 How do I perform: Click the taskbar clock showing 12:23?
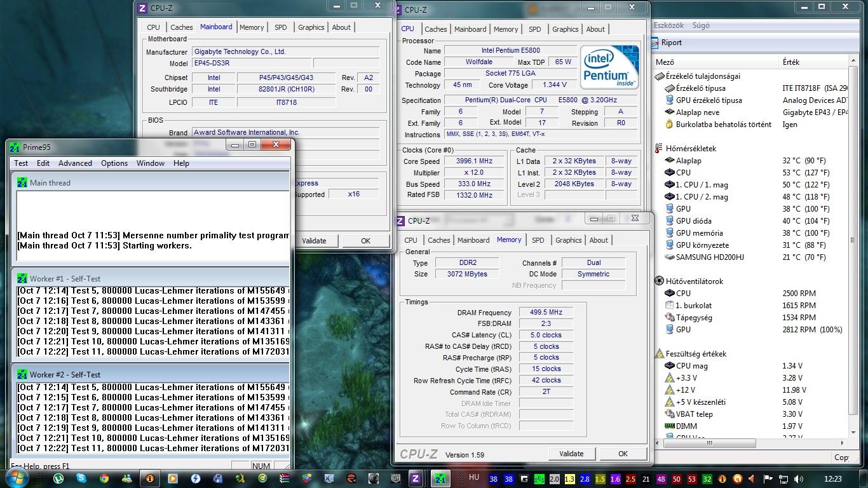832,479
